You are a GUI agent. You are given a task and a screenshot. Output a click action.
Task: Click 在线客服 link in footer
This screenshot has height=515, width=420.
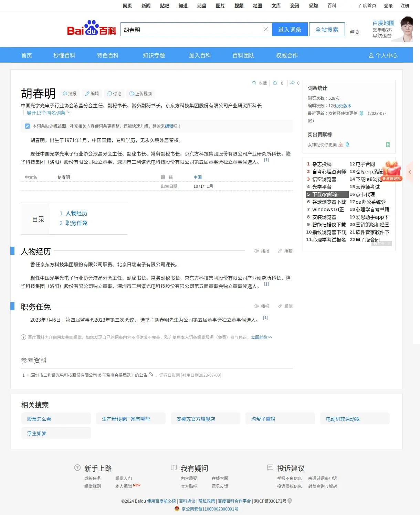point(220,479)
